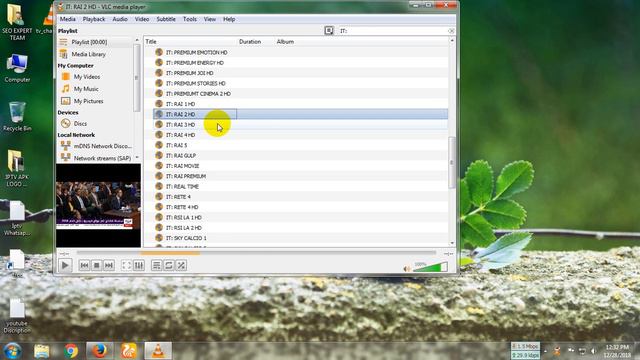Stop playback with the stop button
This screenshot has width=640, height=360.
pyautogui.click(x=97, y=265)
